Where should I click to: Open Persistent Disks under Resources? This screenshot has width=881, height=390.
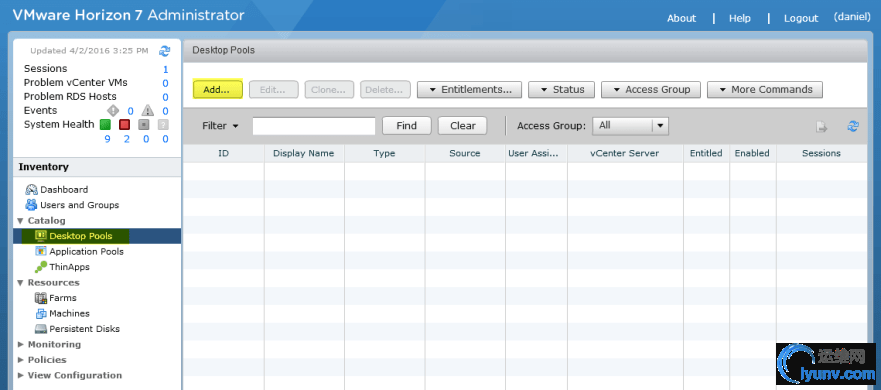pyautogui.click(x=84, y=329)
